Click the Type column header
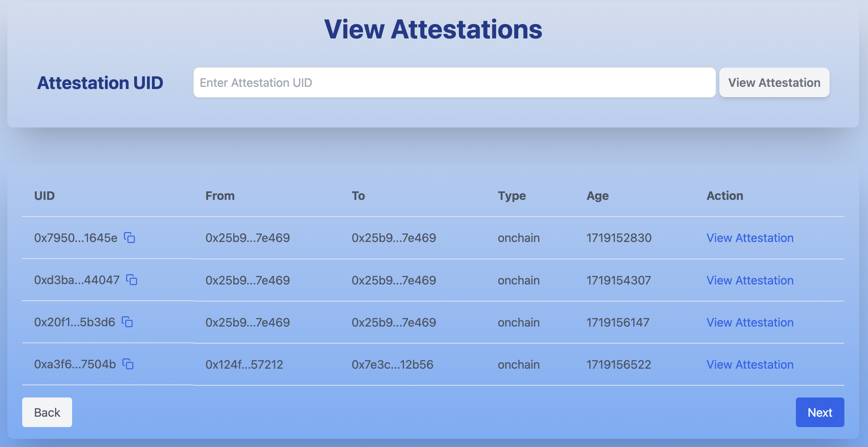868x447 pixels. (512, 196)
